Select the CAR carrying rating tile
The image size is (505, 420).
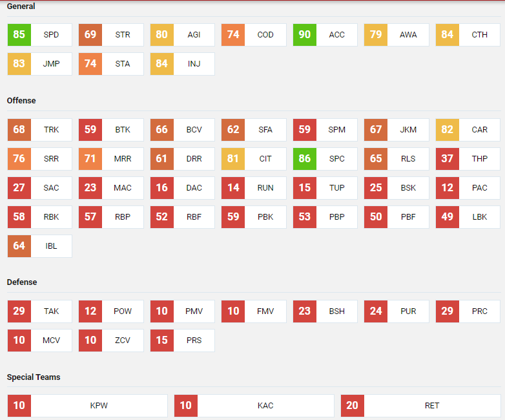(x=468, y=130)
